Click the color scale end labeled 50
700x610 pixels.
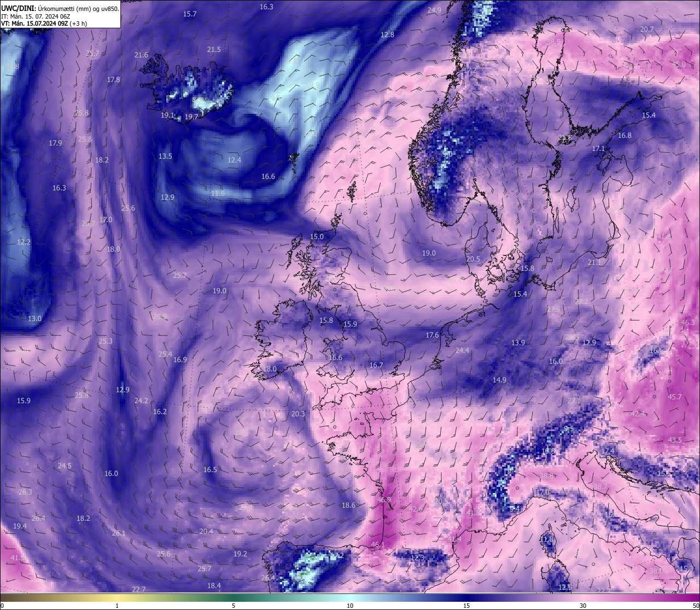pyautogui.click(x=696, y=606)
